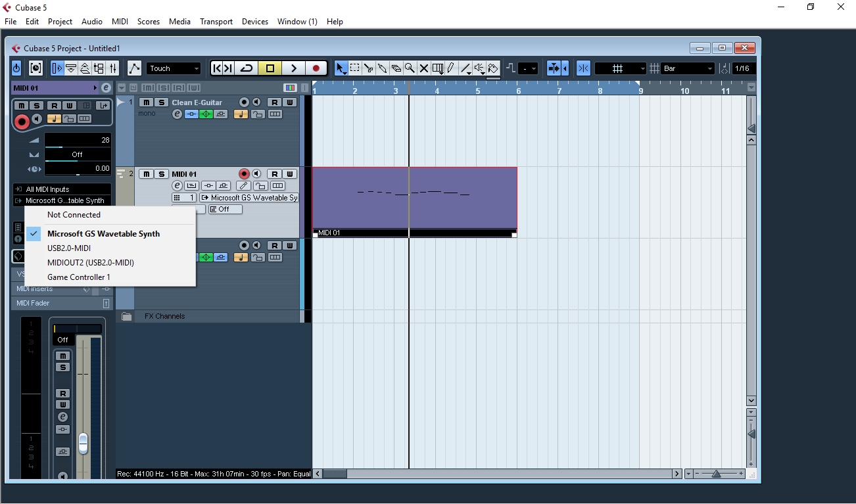This screenshot has width=856, height=504.
Task: Click the horizontal scrollbar thumb
Action: tap(335, 474)
